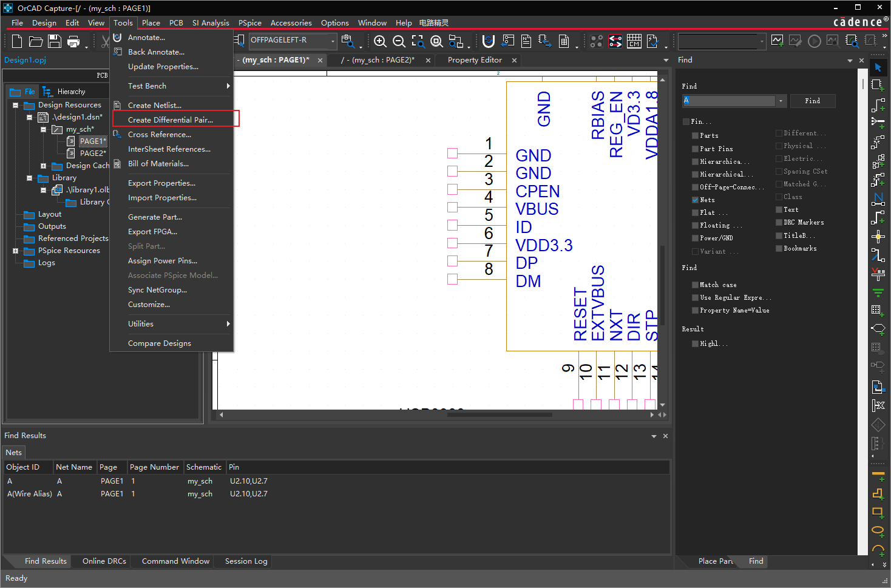Click the Place Ground green icon
The image size is (891, 588).
pyautogui.click(x=878, y=292)
